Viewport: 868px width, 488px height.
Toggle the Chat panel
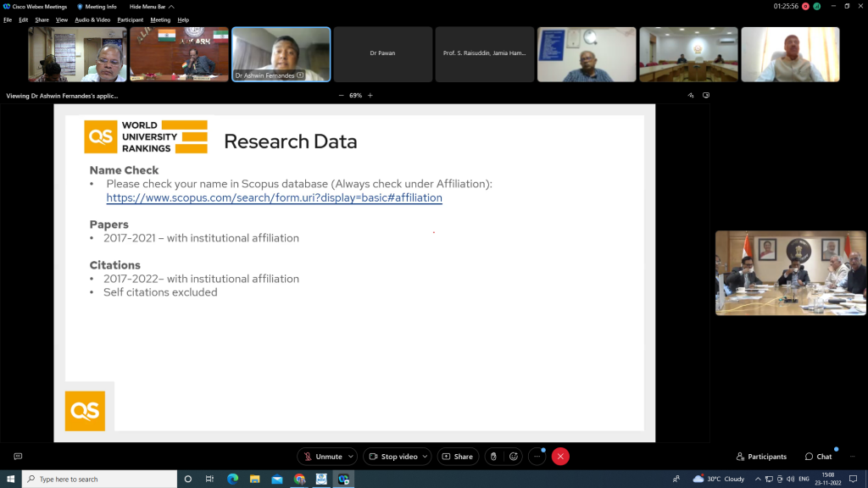click(x=819, y=457)
